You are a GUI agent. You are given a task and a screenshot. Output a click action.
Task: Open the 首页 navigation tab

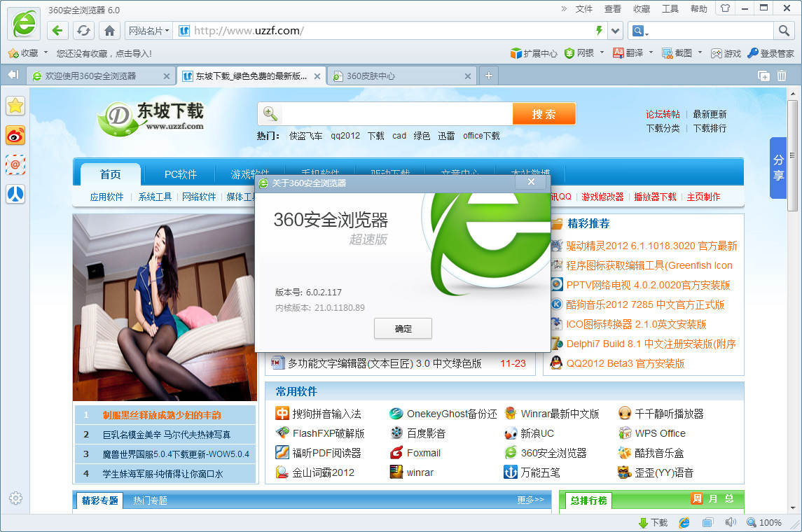pyautogui.click(x=111, y=174)
